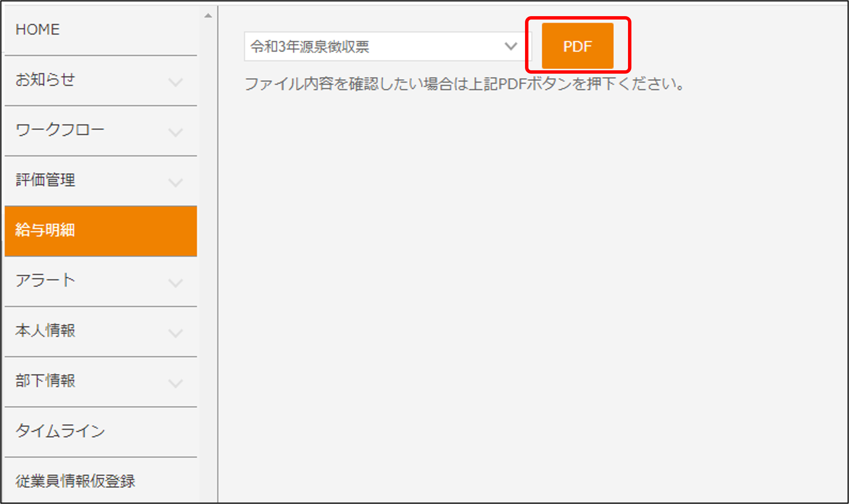Expand the ワークフロー chevron
This screenshot has width=849, height=504.
click(176, 132)
